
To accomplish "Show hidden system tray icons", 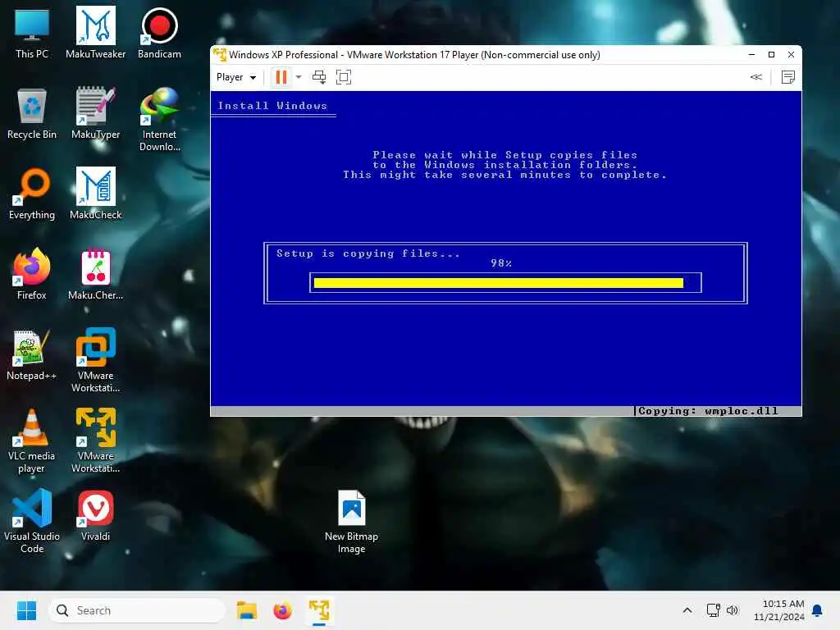I will pyautogui.click(x=687, y=610).
